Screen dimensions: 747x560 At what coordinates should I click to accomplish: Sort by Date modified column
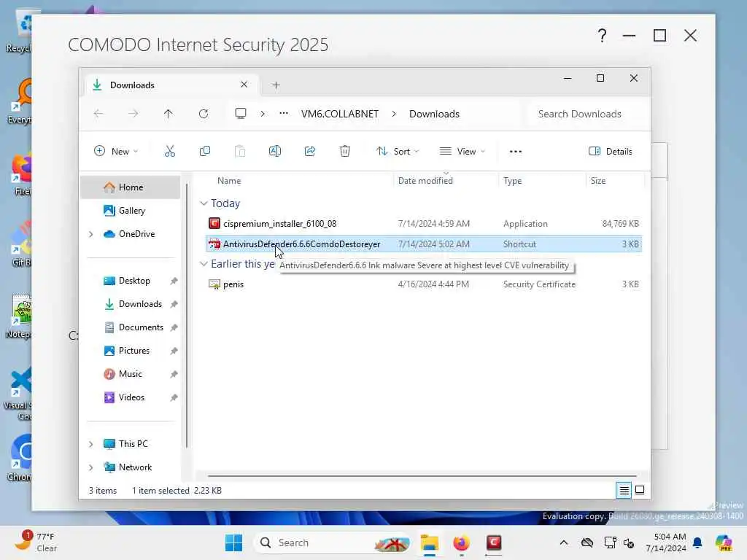(x=425, y=181)
